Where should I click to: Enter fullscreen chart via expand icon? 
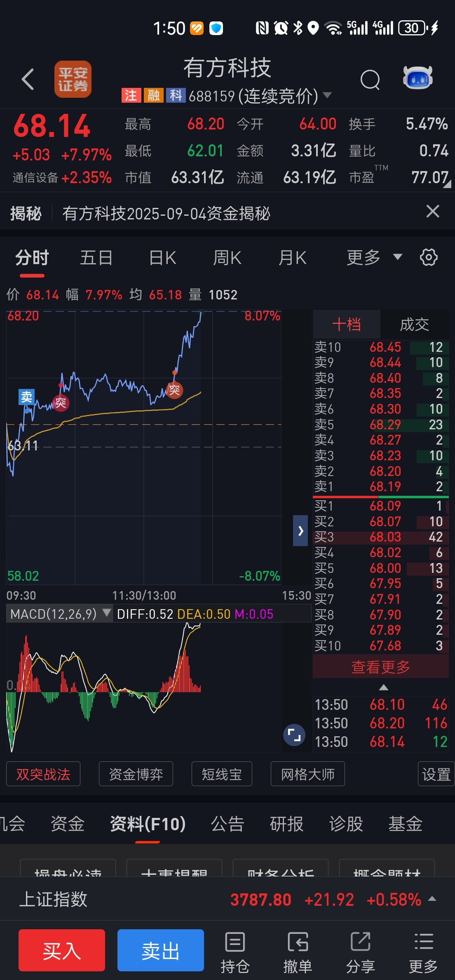coord(294,735)
